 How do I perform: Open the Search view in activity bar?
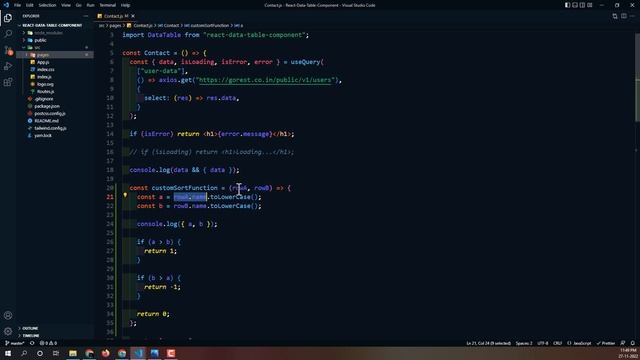point(8,34)
